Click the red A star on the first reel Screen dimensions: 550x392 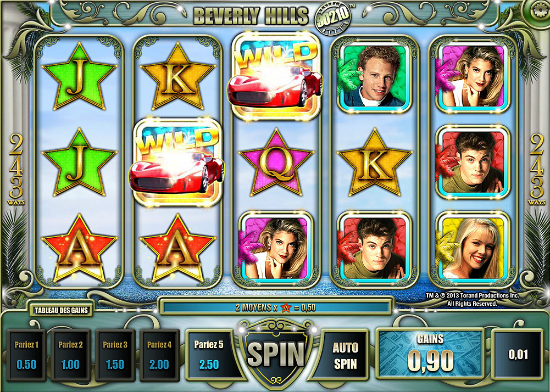point(79,248)
